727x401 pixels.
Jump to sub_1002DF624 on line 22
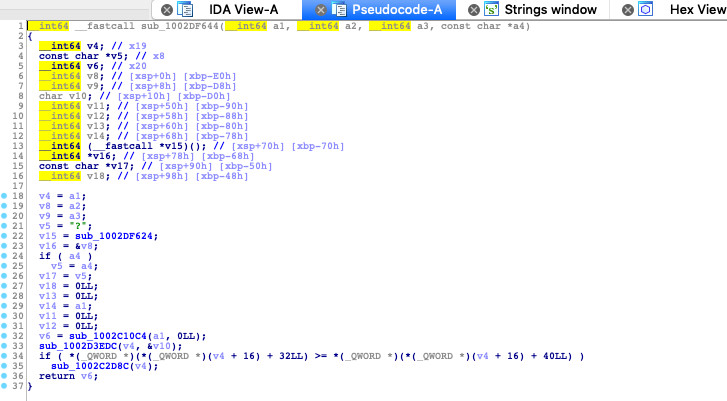tap(114, 236)
